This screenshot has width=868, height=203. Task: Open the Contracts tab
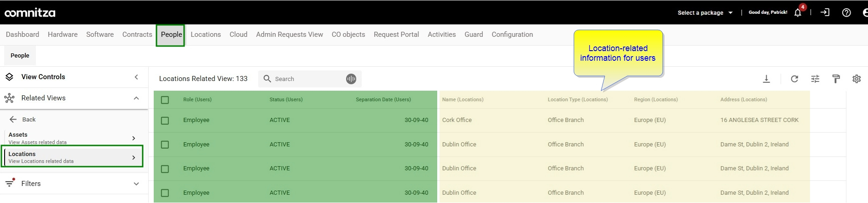point(137,35)
